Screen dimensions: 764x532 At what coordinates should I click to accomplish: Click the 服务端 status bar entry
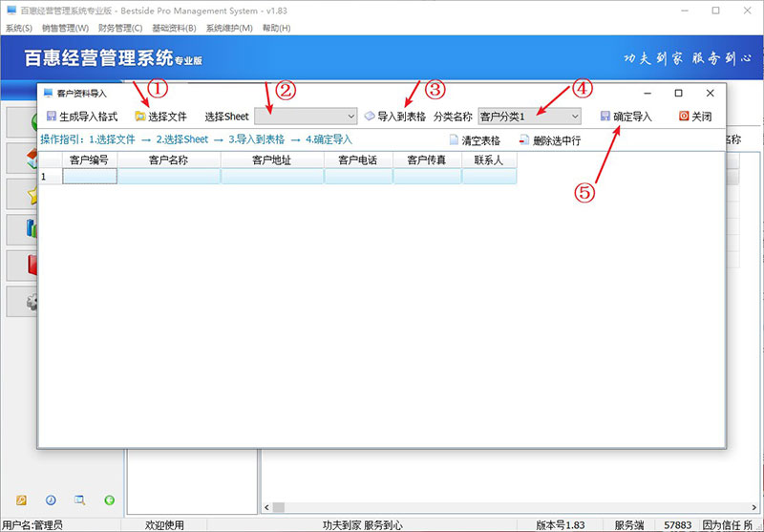pyautogui.click(x=629, y=524)
